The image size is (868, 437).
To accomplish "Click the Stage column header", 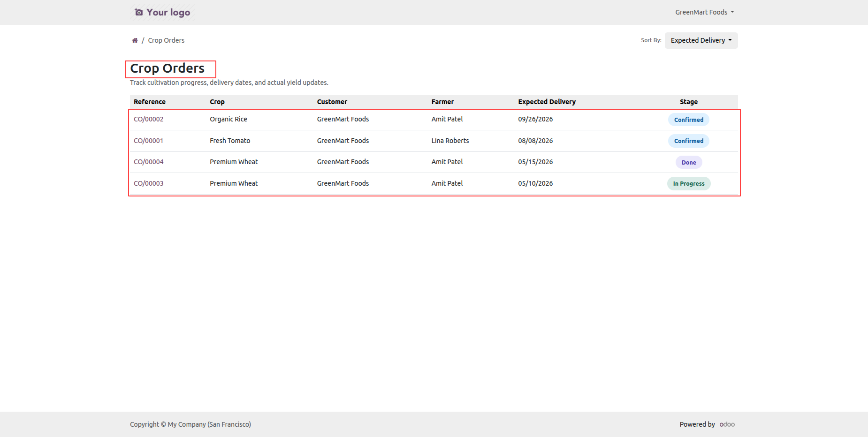I will pos(688,102).
